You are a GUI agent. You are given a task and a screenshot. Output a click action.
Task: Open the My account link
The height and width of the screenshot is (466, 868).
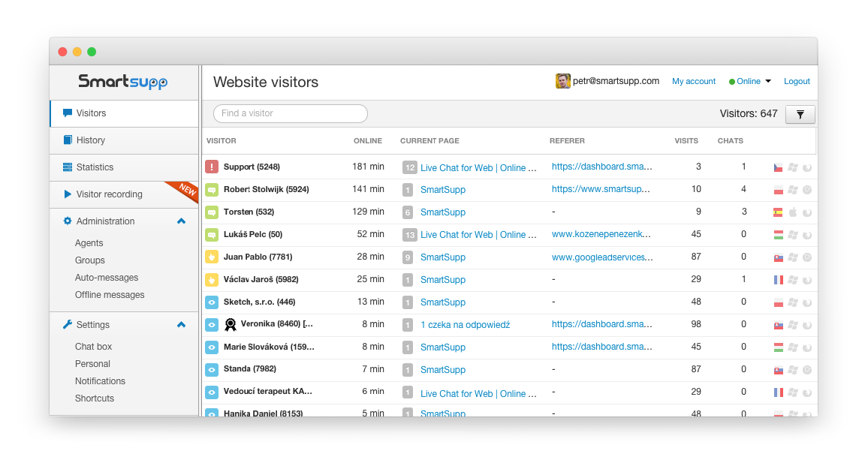[693, 81]
